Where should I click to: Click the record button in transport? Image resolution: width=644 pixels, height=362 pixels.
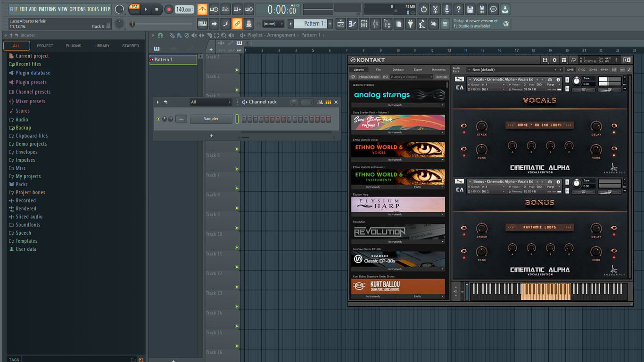(168, 9)
